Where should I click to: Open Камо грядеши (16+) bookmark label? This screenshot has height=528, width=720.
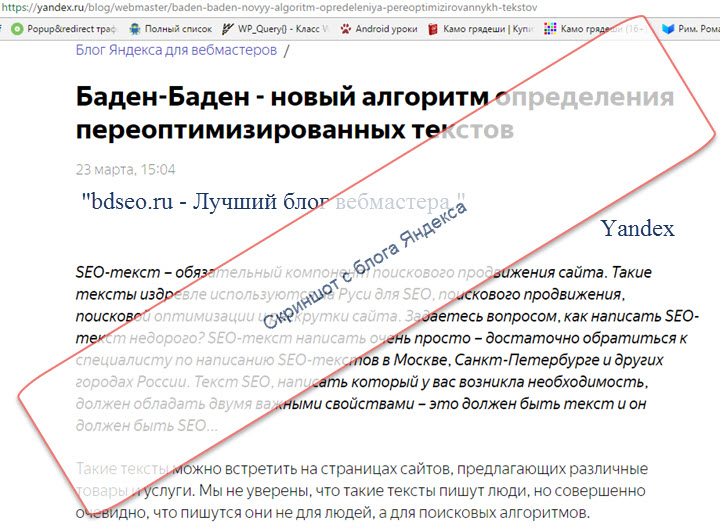click(603, 29)
